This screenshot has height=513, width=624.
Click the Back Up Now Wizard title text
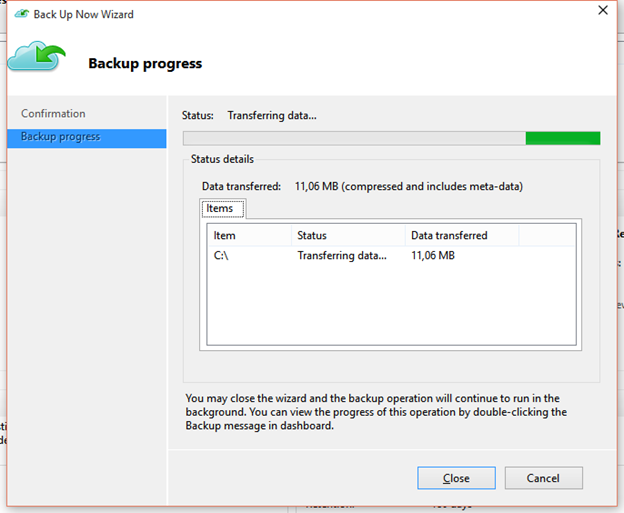tap(83, 15)
